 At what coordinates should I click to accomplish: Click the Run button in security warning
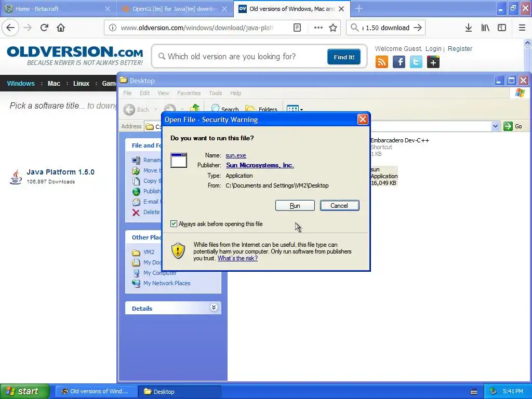point(295,206)
